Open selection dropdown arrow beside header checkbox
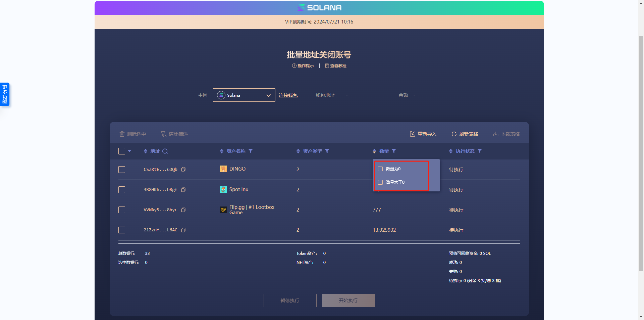The width and height of the screenshot is (644, 320). [x=129, y=151]
